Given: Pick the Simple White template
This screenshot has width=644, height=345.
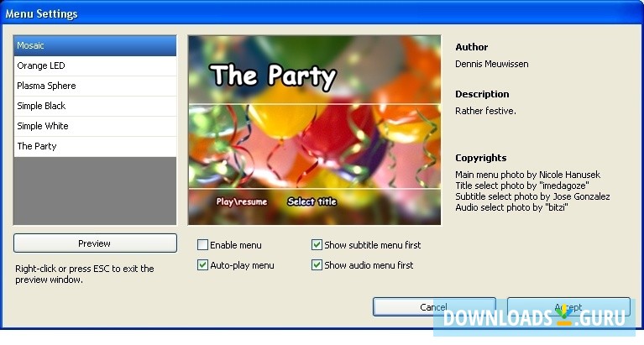Looking at the screenshot, I should pos(95,126).
